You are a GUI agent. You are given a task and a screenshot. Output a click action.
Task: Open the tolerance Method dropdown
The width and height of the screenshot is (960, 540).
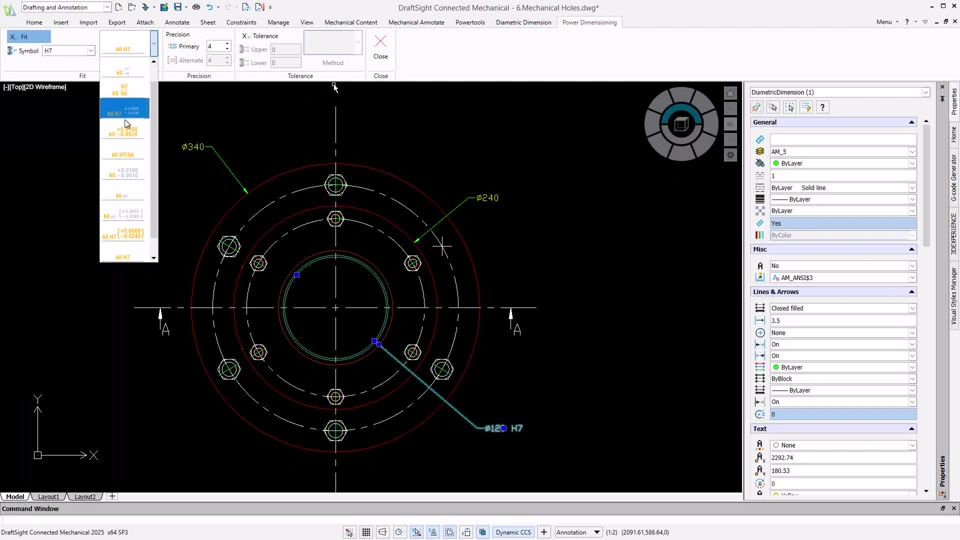tap(358, 43)
